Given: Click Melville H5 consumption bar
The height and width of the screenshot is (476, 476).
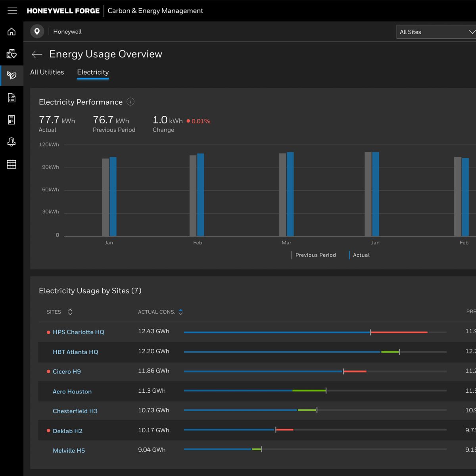Looking at the screenshot, I should (315, 449).
